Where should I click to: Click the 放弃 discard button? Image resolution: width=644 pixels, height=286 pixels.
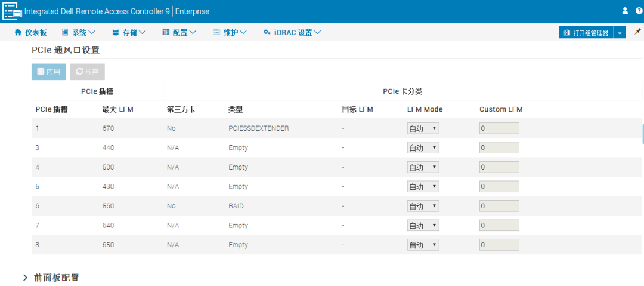point(88,72)
